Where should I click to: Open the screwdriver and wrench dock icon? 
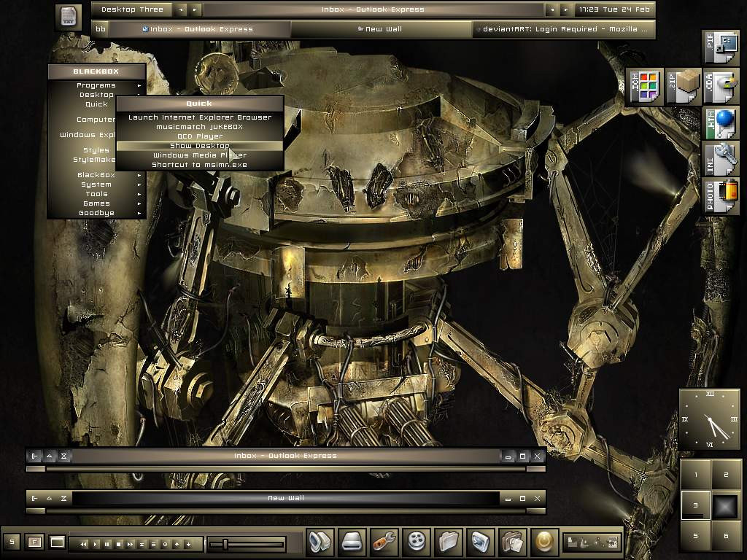coord(384,542)
